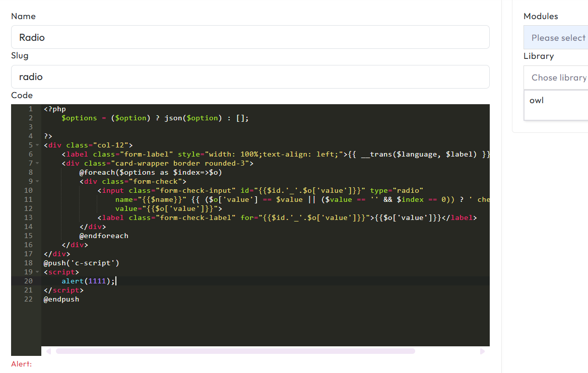Focus the Name field containing Radio

(250, 37)
